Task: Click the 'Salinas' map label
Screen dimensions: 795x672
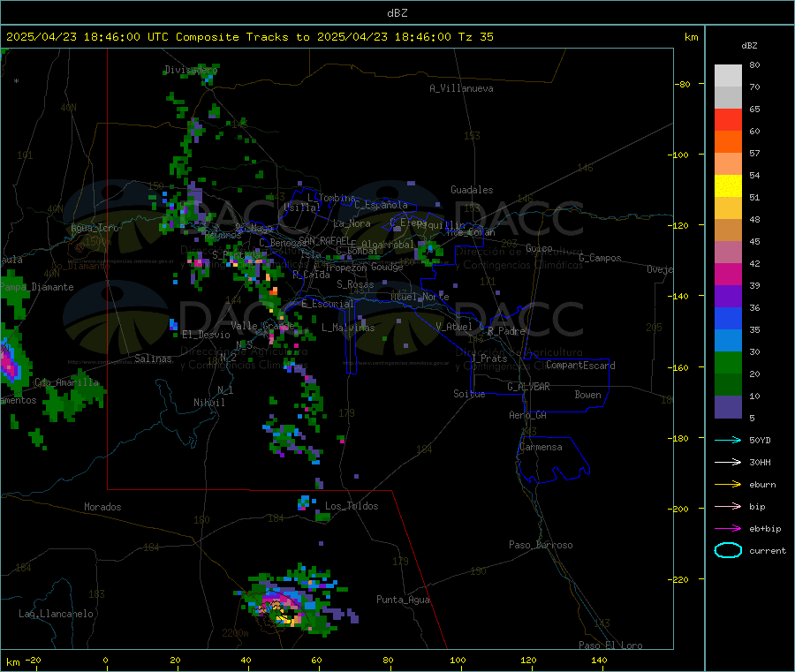Action: (153, 359)
